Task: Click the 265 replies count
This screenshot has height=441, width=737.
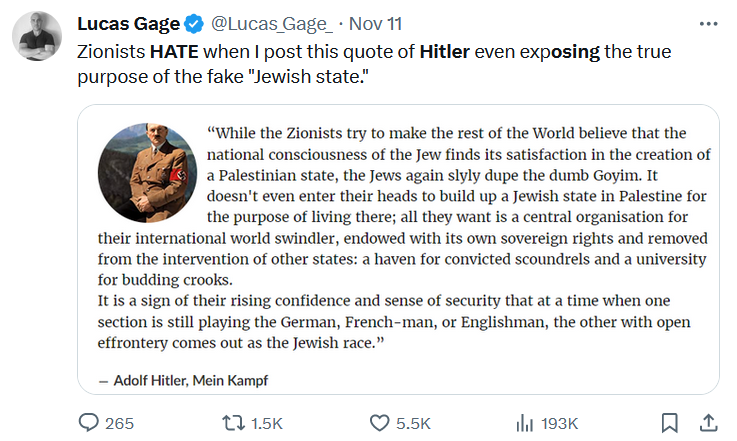Action: (119, 424)
